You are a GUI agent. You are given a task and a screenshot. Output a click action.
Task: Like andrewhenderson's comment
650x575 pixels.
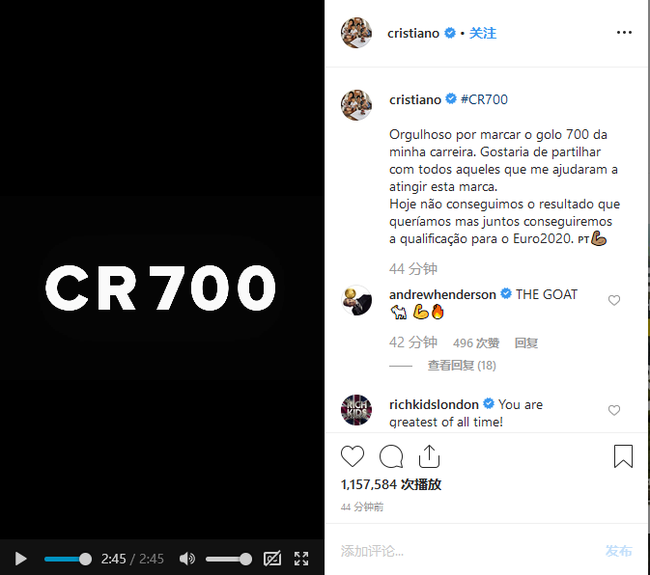point(614,300)
